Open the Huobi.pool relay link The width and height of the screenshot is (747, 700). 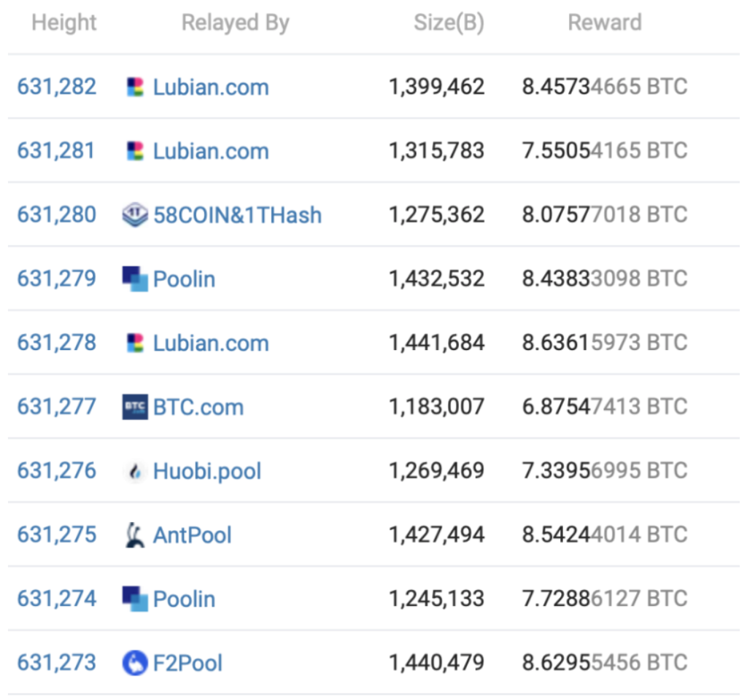[207, 471]
